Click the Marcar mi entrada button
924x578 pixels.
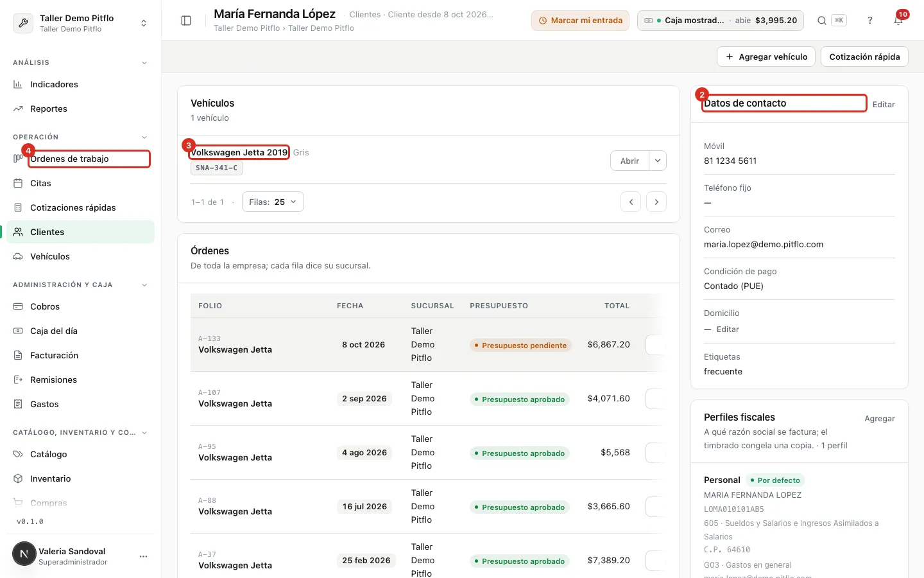point(580,21)
